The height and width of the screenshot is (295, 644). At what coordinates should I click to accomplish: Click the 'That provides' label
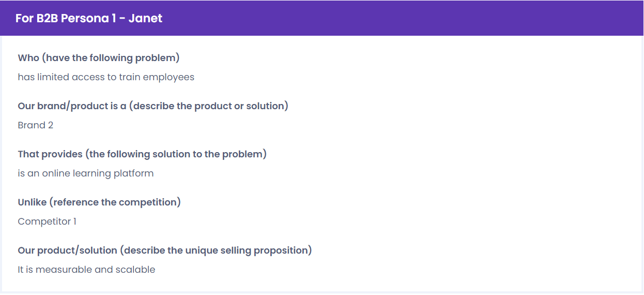50,154
